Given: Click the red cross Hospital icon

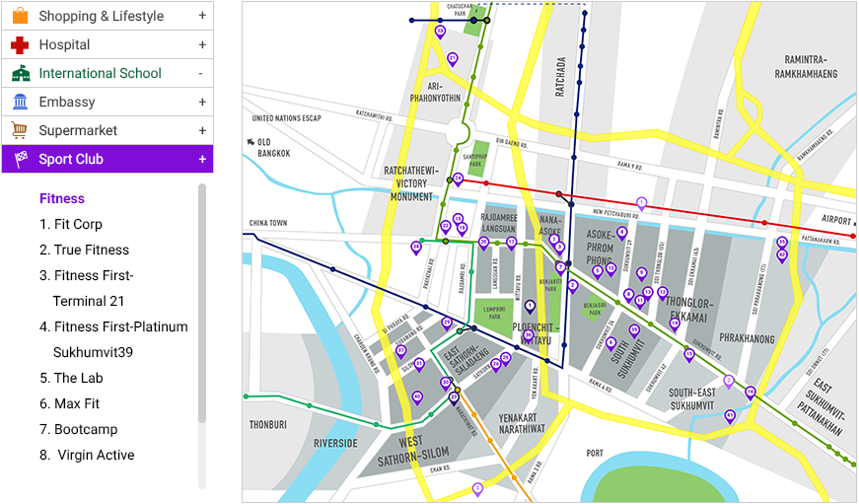Looking at the screenshot, I should (20, 44).
